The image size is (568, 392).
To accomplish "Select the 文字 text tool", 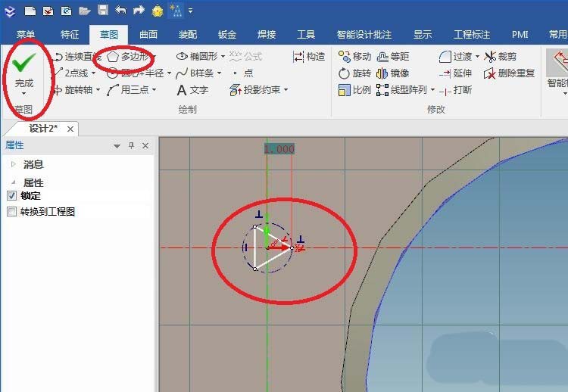I will (192, 90).
